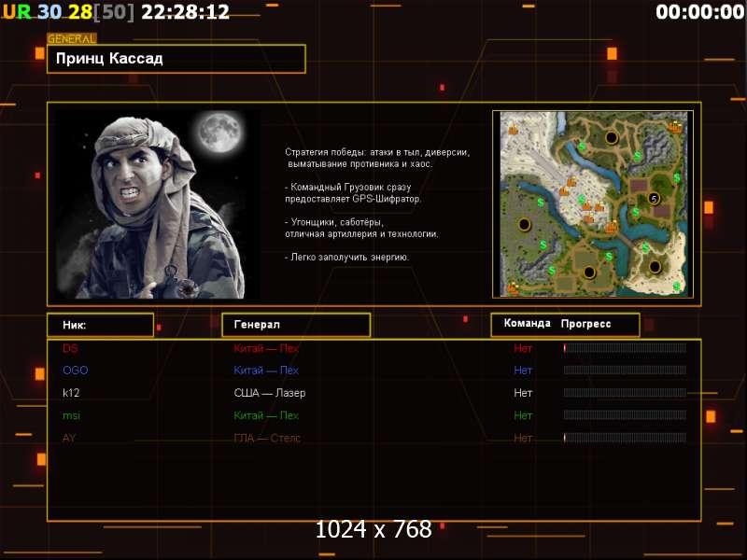747x560 pixels.
Task: Select the black circle marker in minimap's bottom-right sand area
Action: 655,267
